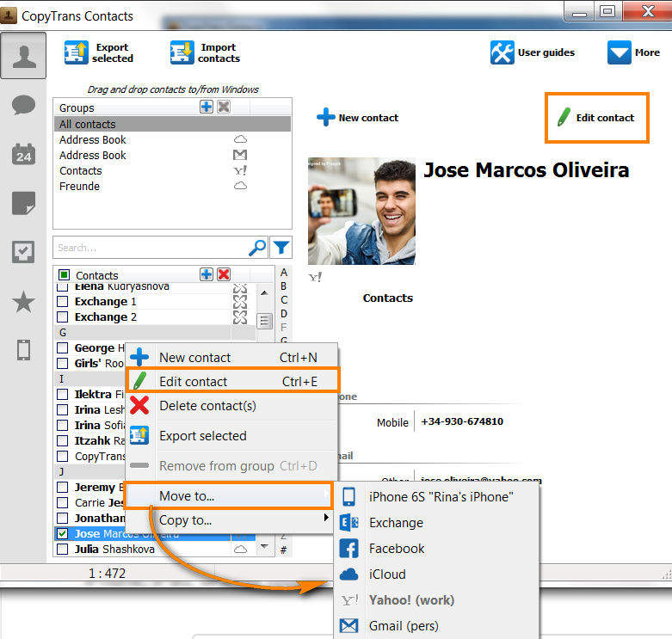Screen dimensions: 672x639
Task: Choose New contact in context menu
Action: coord(231,357)
